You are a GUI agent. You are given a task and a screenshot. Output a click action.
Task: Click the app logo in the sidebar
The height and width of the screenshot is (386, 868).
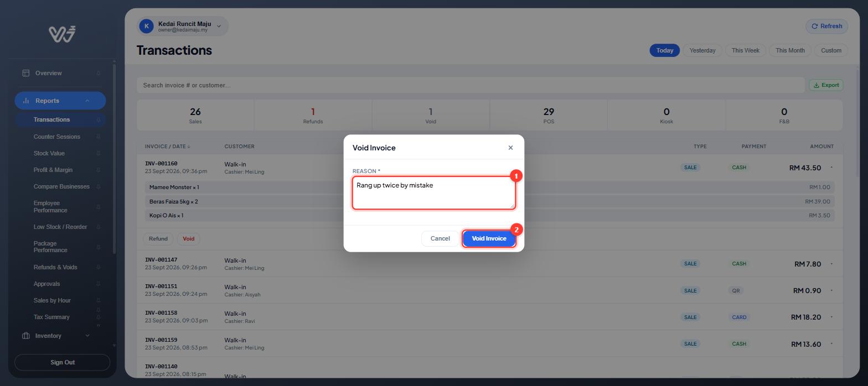(x=62, y=34)
